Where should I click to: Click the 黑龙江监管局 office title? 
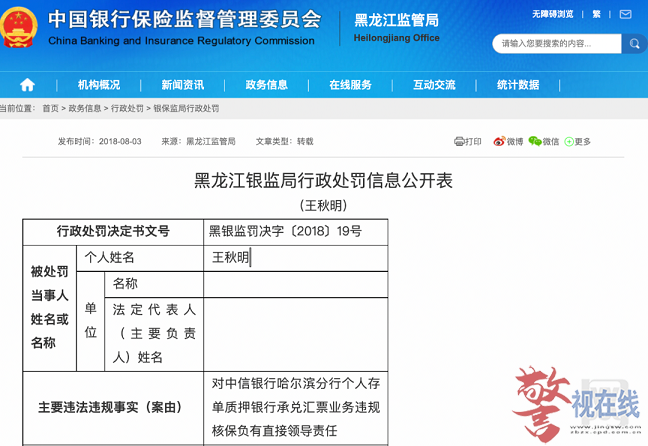click(x=396, y=20)
